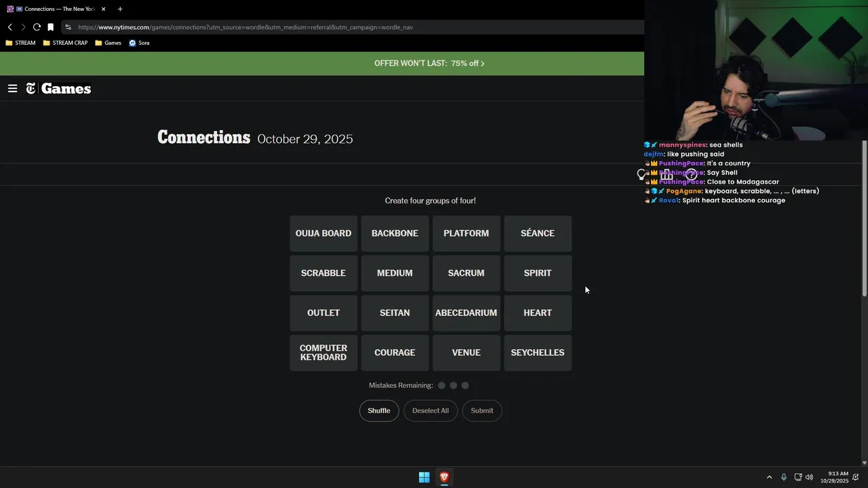Click the Brave browser taskbar icon
This screenshot has height=488, width=868.
(x=444, y=477)
